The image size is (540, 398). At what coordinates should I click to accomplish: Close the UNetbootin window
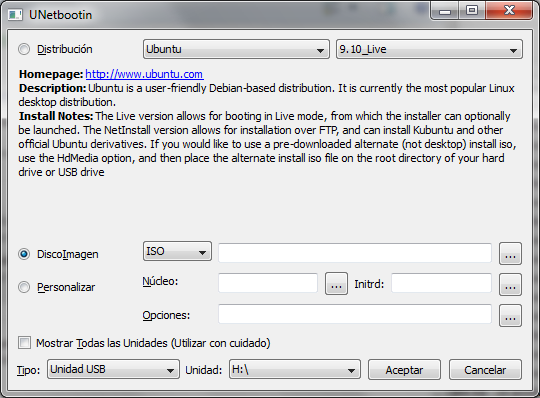pos(509,11)
